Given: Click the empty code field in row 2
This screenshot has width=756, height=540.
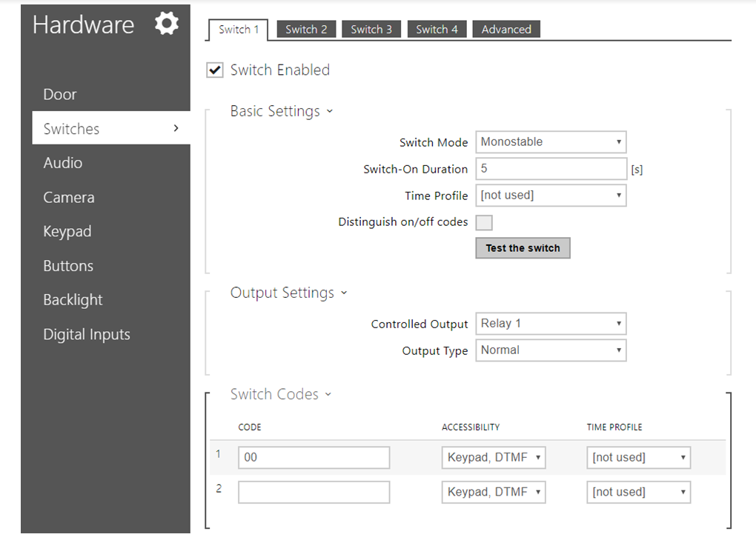Looking at the screenshot, I should click(x=314, y=492).
